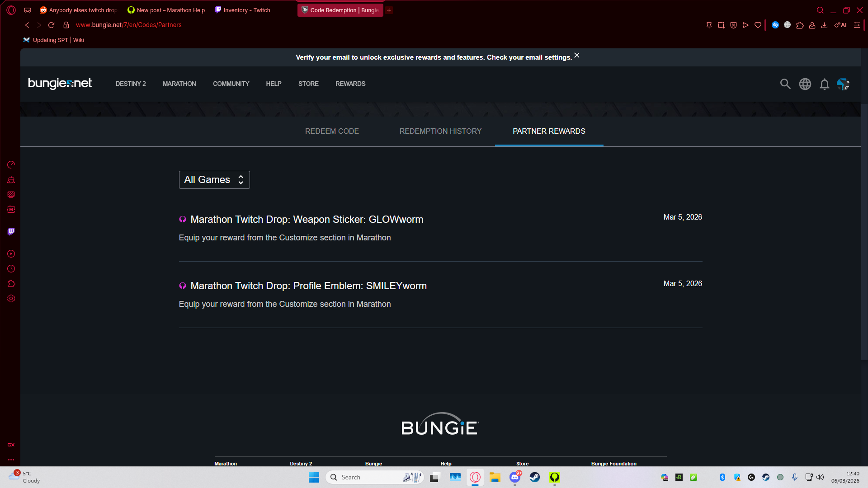Open the Marathon navigation menu

[179, 84]
